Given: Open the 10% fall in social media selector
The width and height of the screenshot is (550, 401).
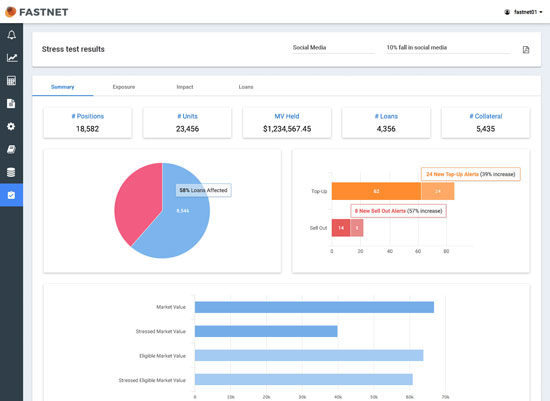Looking at the screenshot, I should [x=448, y=48].
